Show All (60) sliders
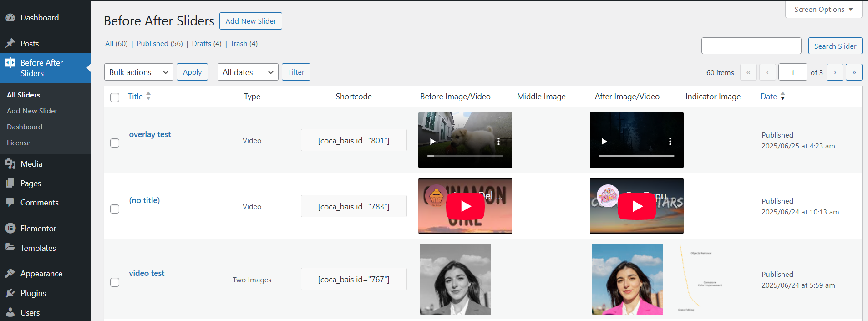The width and height of the screenshot is (868, 321). tap(116, 44)
